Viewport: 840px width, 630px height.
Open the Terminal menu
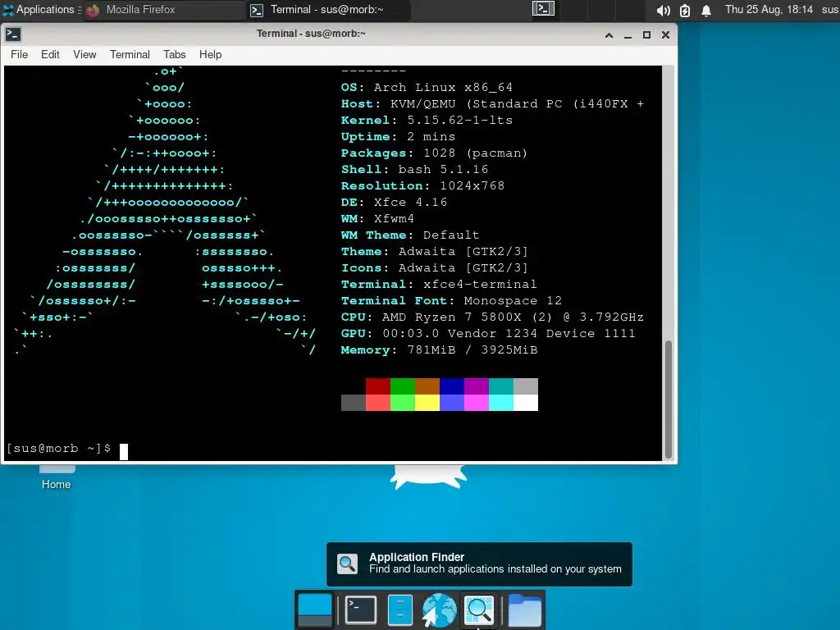pos(130,55)
